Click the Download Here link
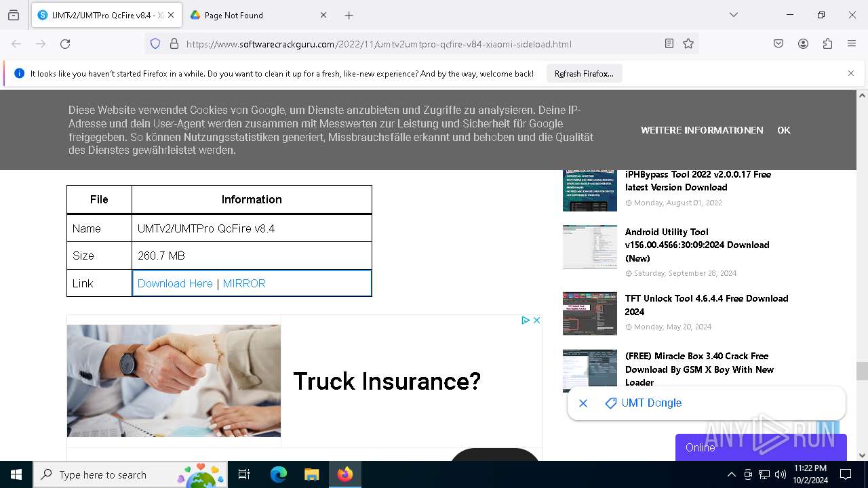868x488 pixels. (175, 283)
